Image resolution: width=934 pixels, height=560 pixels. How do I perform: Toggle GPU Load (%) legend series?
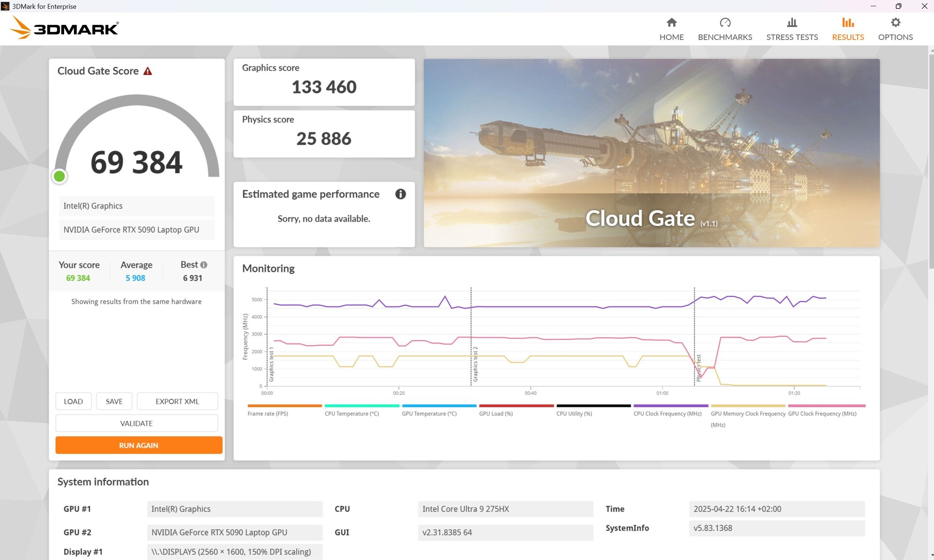point(496,414)
